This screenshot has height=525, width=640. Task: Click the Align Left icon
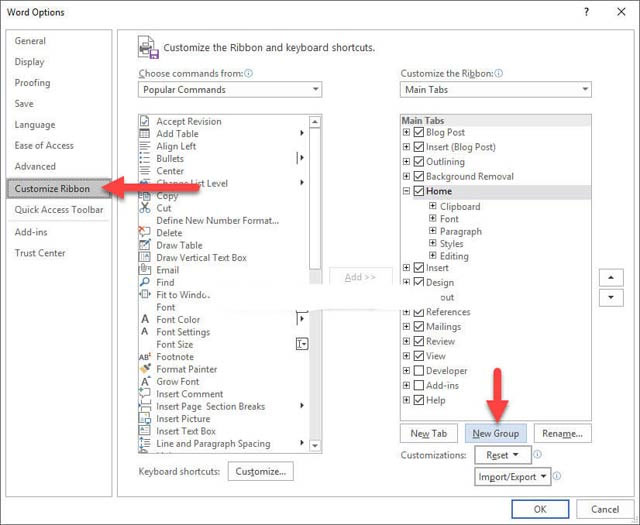(144, 146)
